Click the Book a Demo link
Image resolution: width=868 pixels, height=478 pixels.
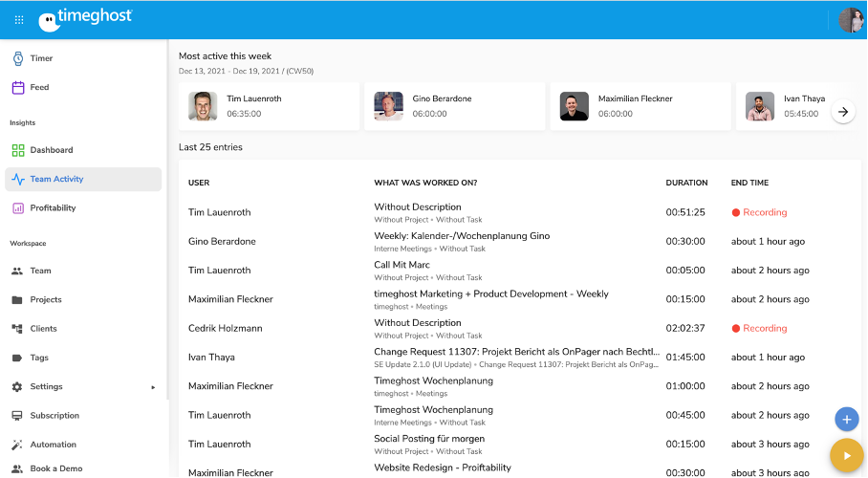coord(55,468)
